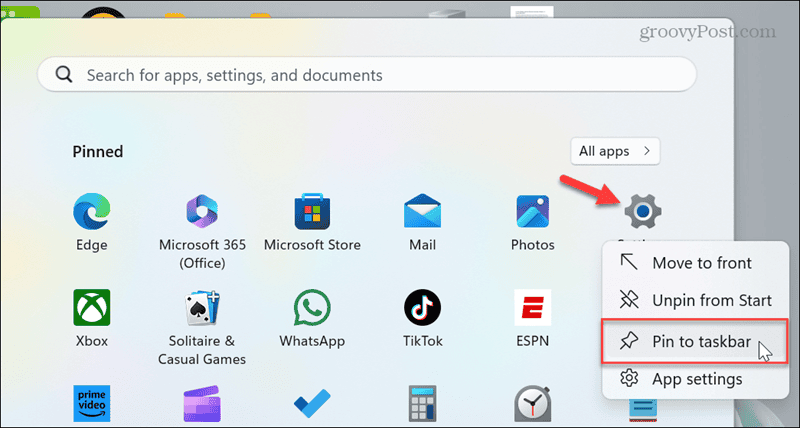The height and width of the screenshot is (429, 800).
Task: Open the Microsoft Store icon
Action: coord(312,211)
